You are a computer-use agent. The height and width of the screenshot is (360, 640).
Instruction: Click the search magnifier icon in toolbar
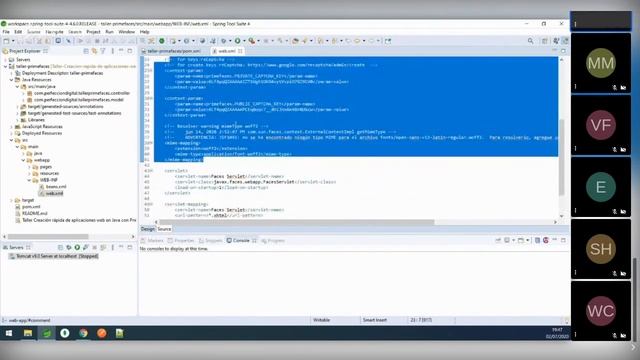tap(530, 41)
